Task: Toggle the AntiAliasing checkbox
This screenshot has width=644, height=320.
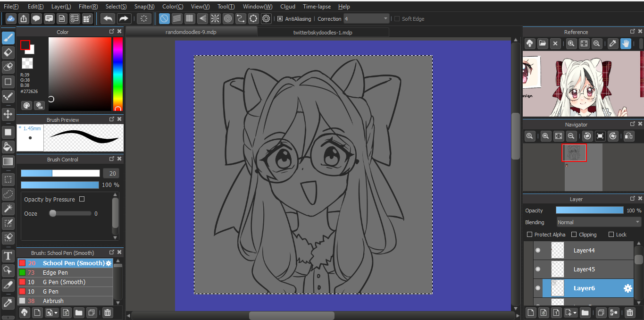Action: [280, 19]
